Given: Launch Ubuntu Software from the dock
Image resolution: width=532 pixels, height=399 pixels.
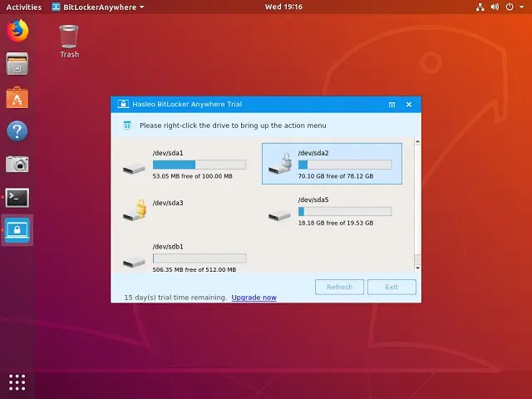Looking at the screenshot, I should 17,97.
